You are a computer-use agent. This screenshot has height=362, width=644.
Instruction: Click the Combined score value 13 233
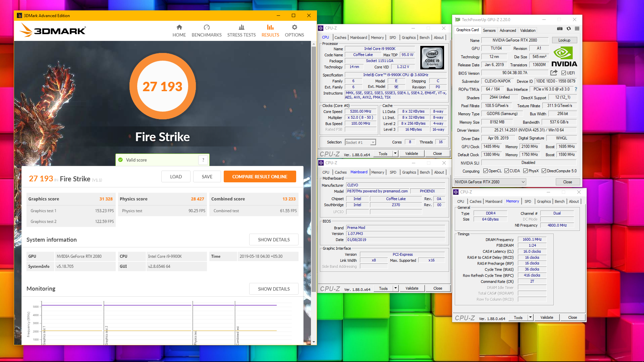click(x=289, y=199)
